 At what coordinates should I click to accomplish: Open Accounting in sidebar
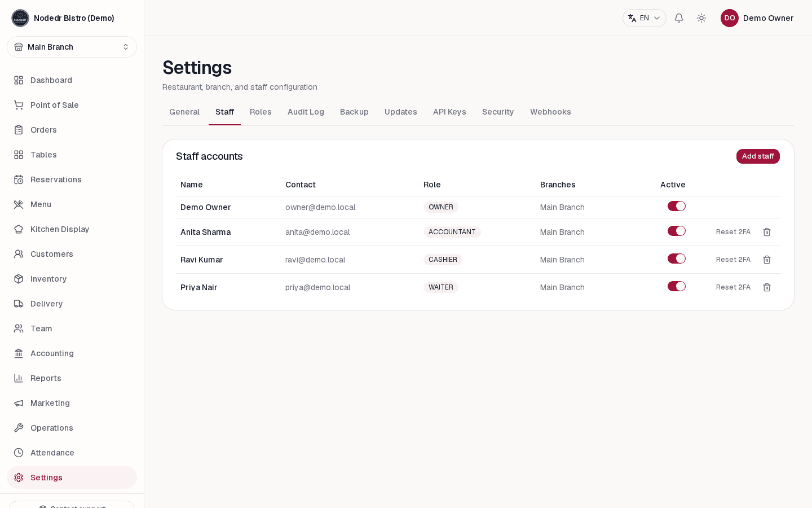pos(72,353)
